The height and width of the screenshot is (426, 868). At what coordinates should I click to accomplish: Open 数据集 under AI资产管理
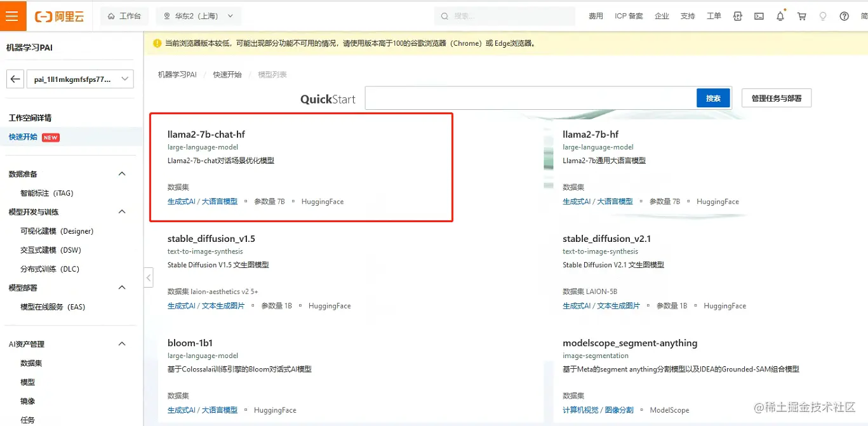point(31,363)
